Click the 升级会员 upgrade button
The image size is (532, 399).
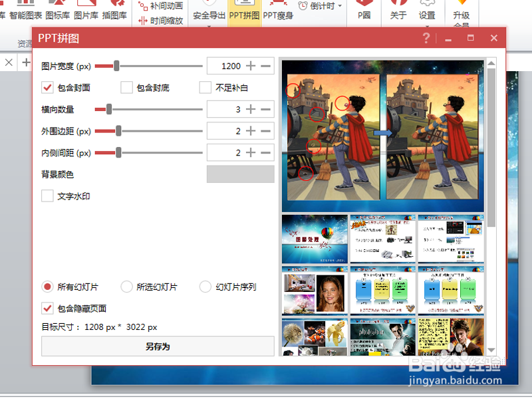point(461,13)
